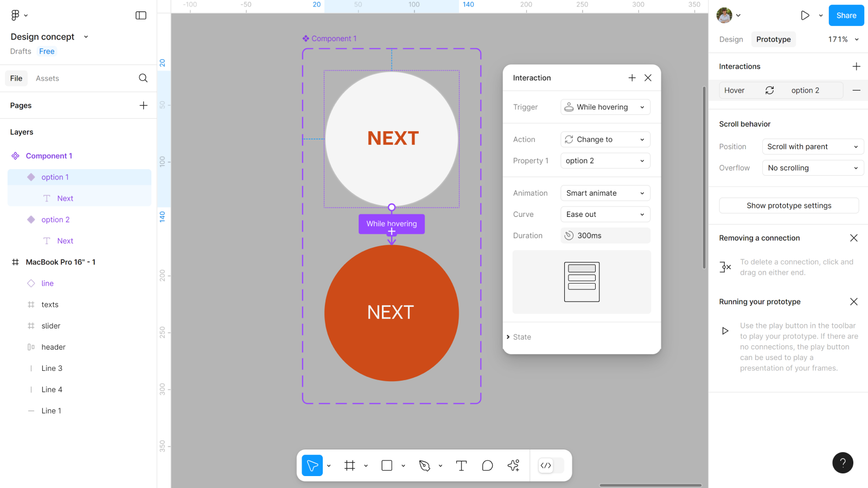This screenshot has height=488, width=868.
Task: Select the Frame tool
Action: [350, 465]
